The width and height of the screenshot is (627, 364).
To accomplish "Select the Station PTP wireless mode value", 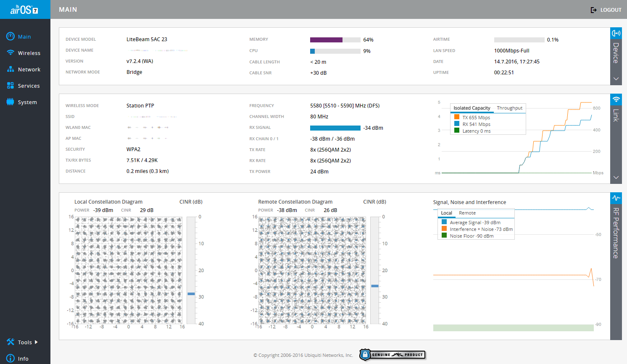I will pos(140,106).
